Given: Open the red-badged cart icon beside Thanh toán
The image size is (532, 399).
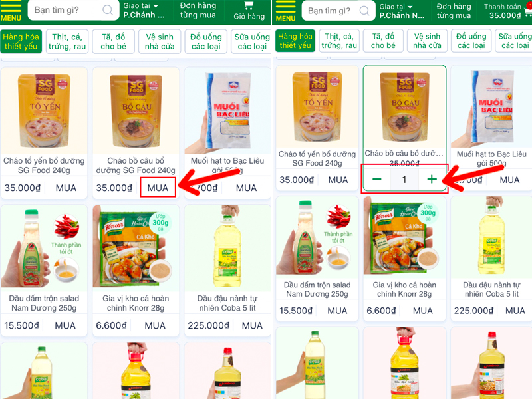Looking at the screenshot, I should 528,11.
